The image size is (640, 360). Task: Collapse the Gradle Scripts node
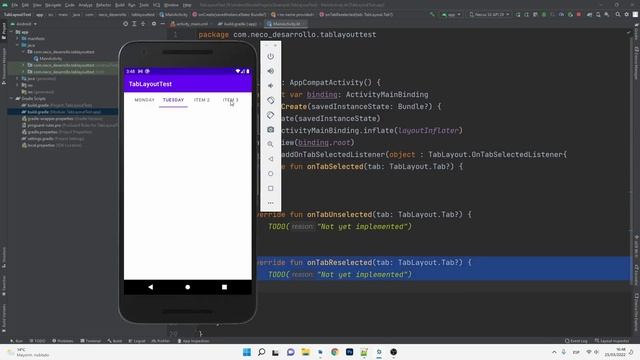click(x=11, y=98)
